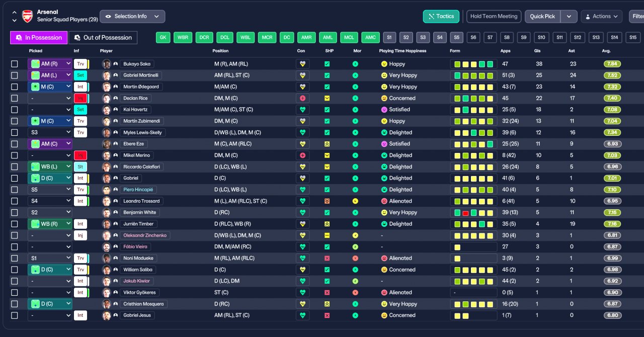This screenshot has height=337, width=644.
Task: Click Noni Madueke's red X sharpness icon
Action: pyautogui.click(x=327, y=258)
